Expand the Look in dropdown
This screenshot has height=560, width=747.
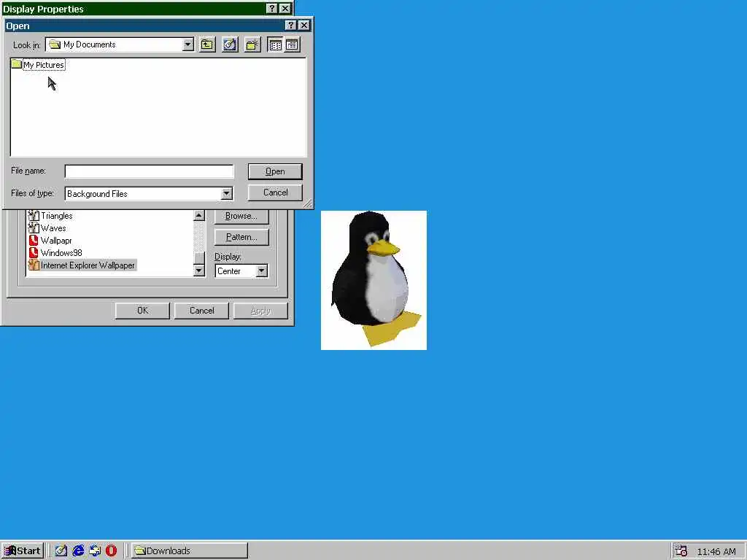[x=188, y=44]
